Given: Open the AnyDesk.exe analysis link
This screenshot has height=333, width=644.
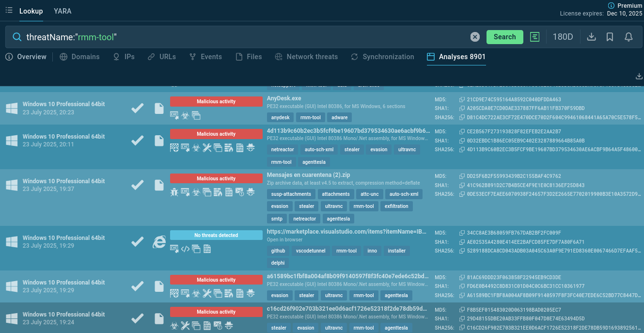Looking at the screenshot, I should (284, 98).
